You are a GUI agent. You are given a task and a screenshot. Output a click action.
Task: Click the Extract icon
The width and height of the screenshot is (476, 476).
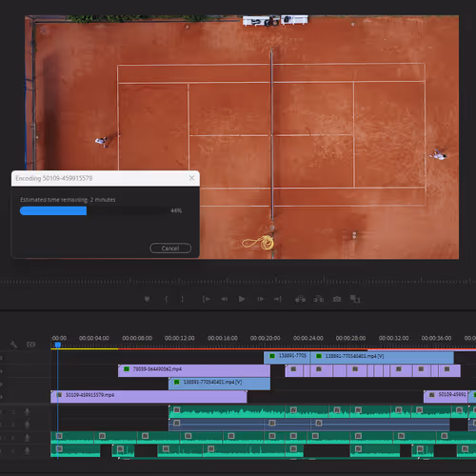tap(319, 299)
